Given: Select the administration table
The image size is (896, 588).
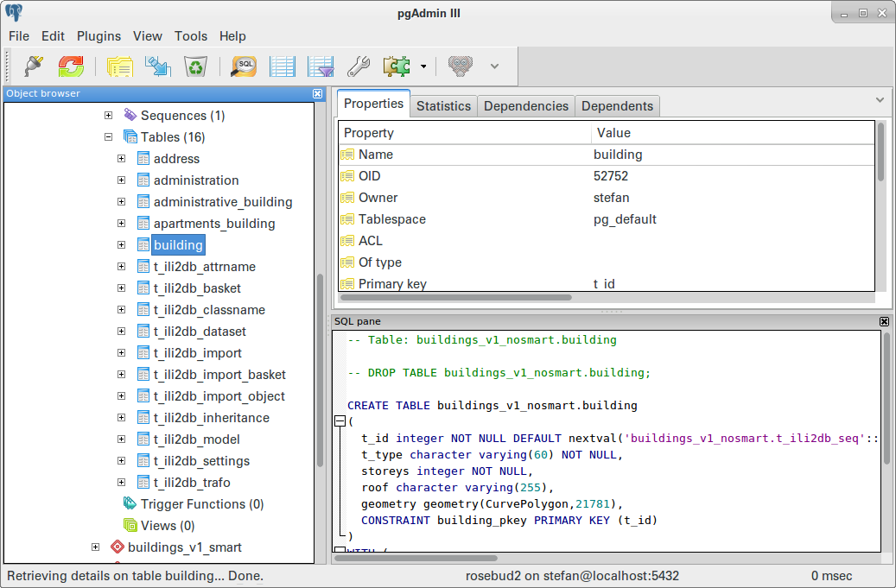Looking at the screenshot, I should (x=196, y=180).
